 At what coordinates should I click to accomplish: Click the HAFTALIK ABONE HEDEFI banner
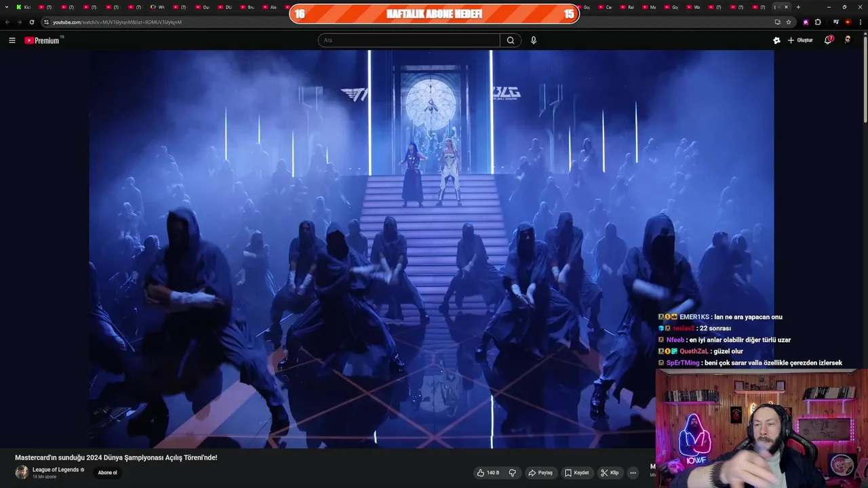coord(434,14)
